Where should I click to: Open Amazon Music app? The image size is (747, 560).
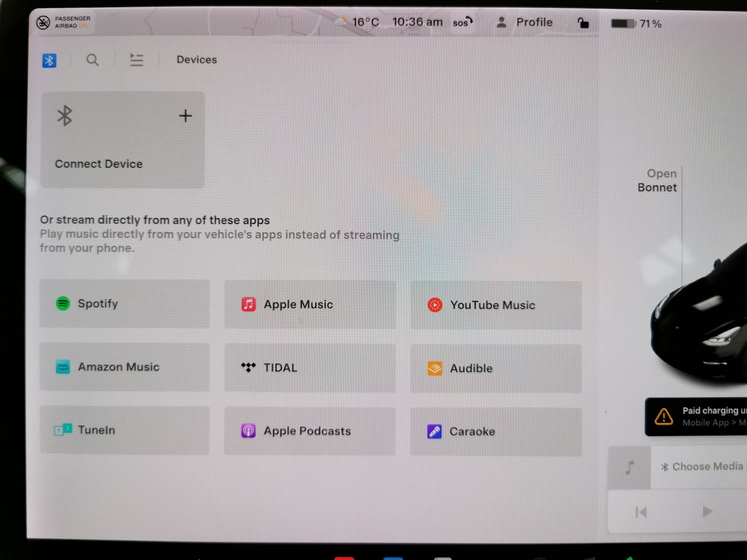pos(124,367)
